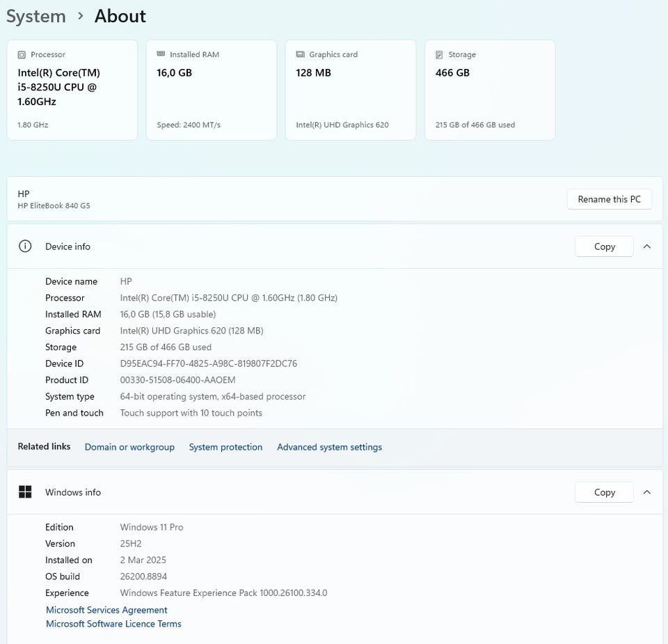Open System protection link
Screen dimensions: 668x644
pos(225,447)
